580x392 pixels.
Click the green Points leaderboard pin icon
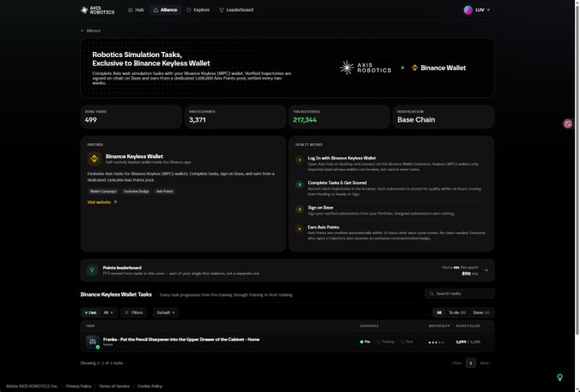coord(92,270)
